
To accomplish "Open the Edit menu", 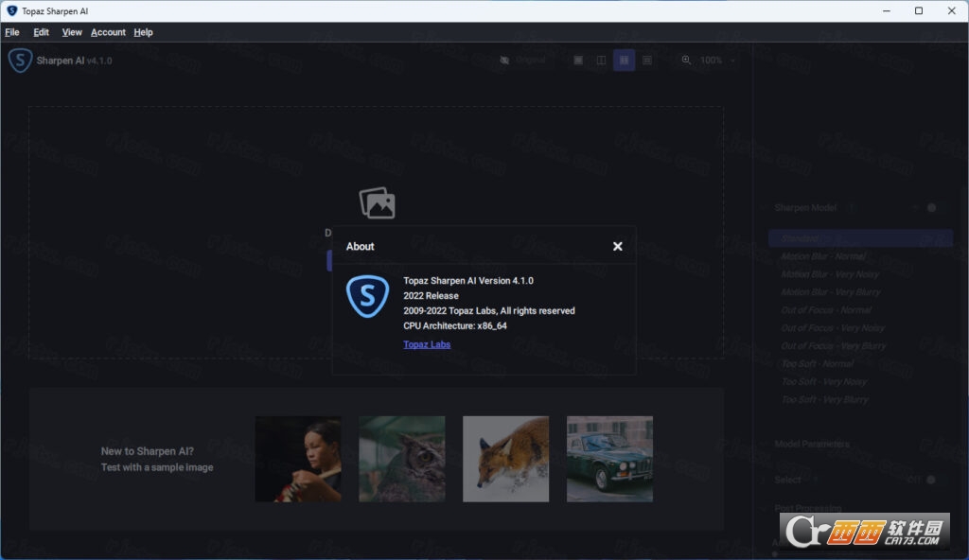I will 41,32.
